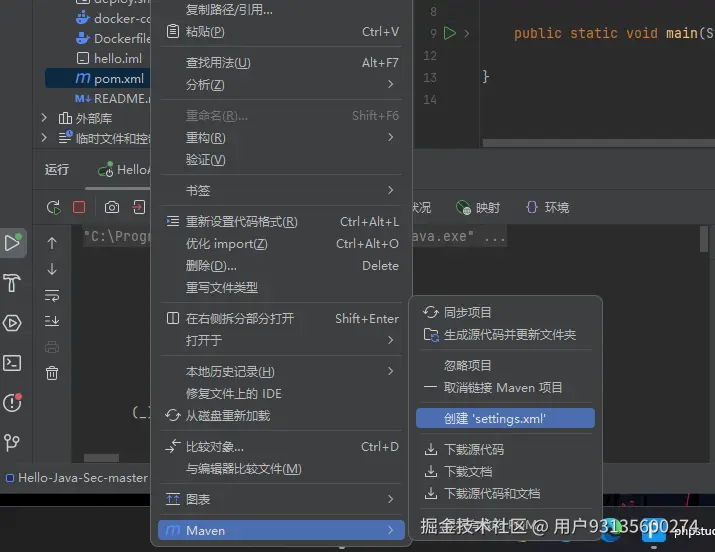This screenshot has height=552, width=715.
Task: Toggle soft-wrap in the console
Action: (x=52, y=295)
